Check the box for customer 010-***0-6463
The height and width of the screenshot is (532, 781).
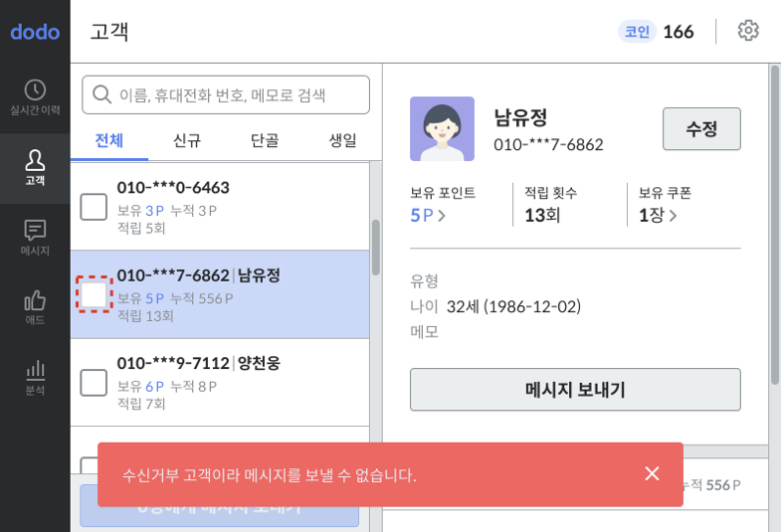point(94,207)
